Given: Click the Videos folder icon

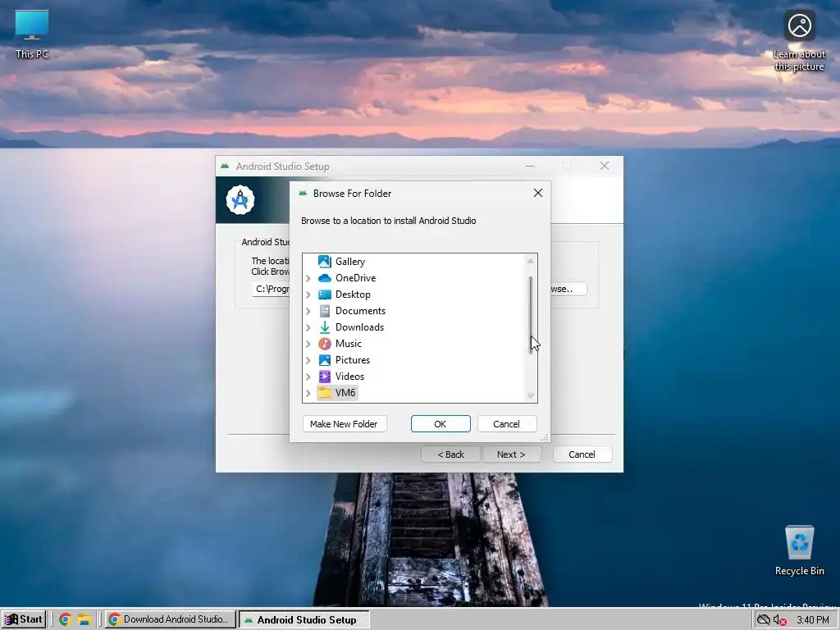Looking at the screenshot, I should pyautogui.click(x=325, y=377).
